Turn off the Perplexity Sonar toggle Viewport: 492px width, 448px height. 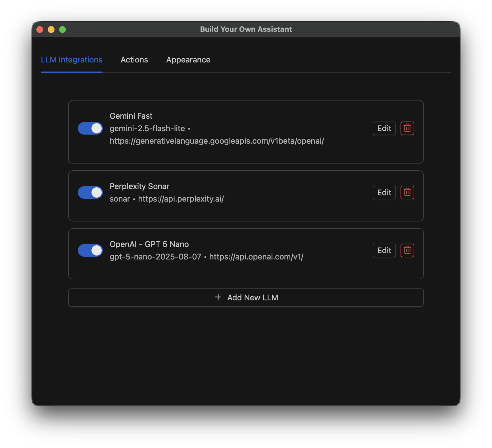click(x=90, y=192)
